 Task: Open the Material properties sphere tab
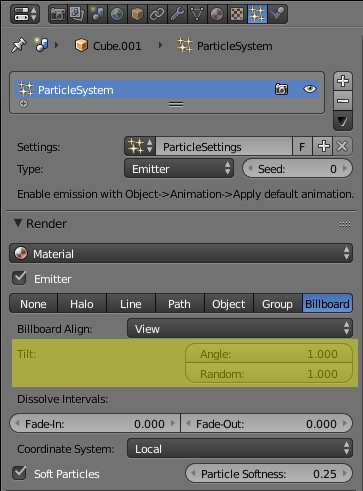point(217,14)
